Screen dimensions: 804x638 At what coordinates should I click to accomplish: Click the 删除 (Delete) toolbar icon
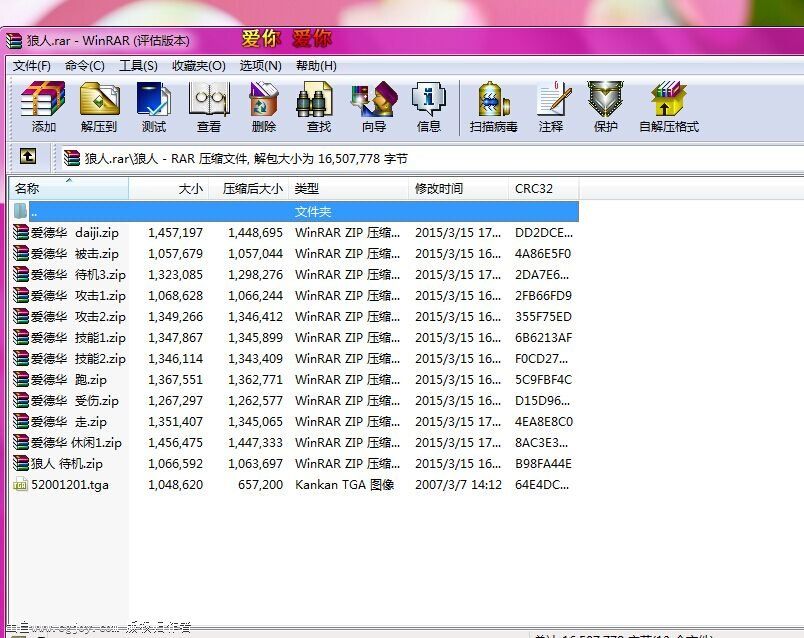tap(262, 107)
